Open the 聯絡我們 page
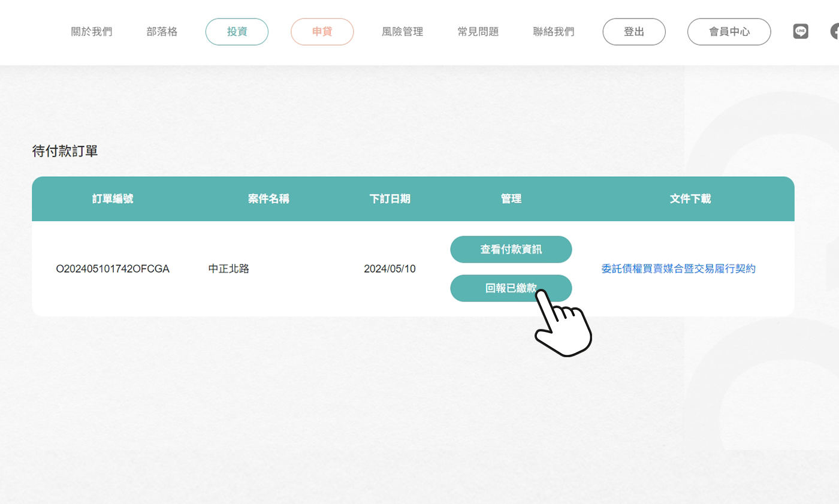 tap(554, 32)
